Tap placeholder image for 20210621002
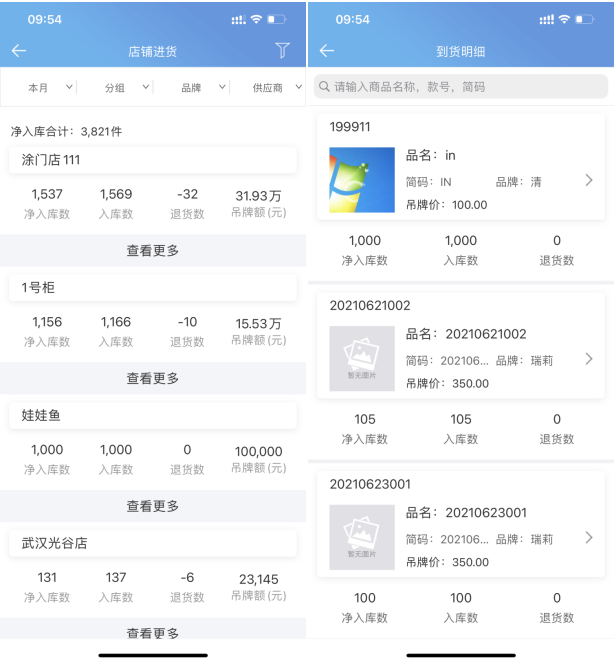614x666 pixels. [362, 359]
